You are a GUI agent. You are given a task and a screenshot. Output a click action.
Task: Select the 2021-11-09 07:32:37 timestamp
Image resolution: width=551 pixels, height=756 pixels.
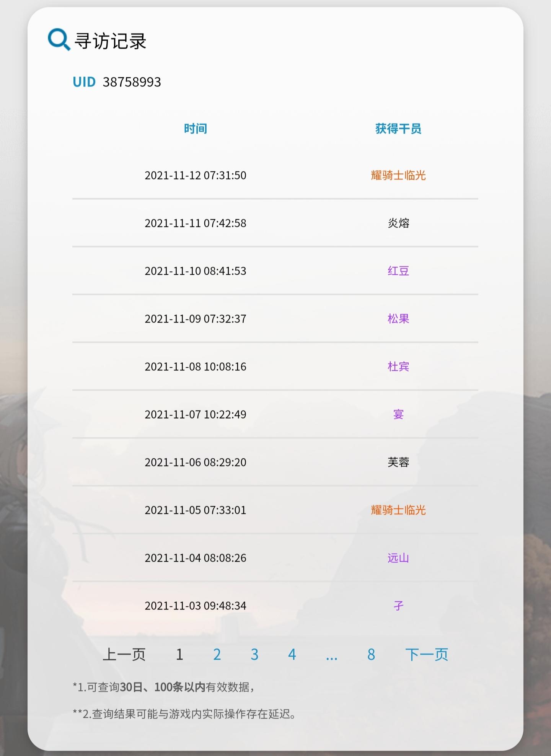tap(196, 319)
